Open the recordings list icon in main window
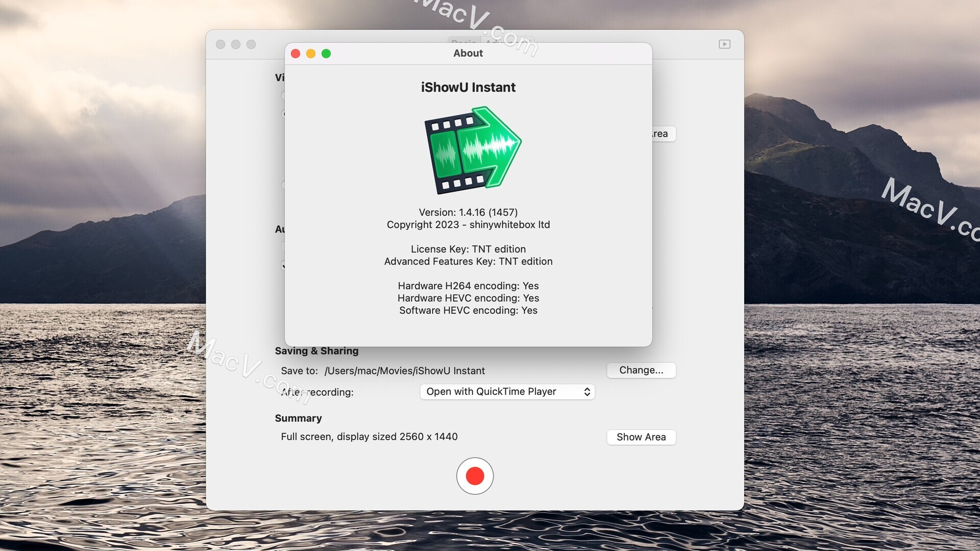 pos(724,44)
